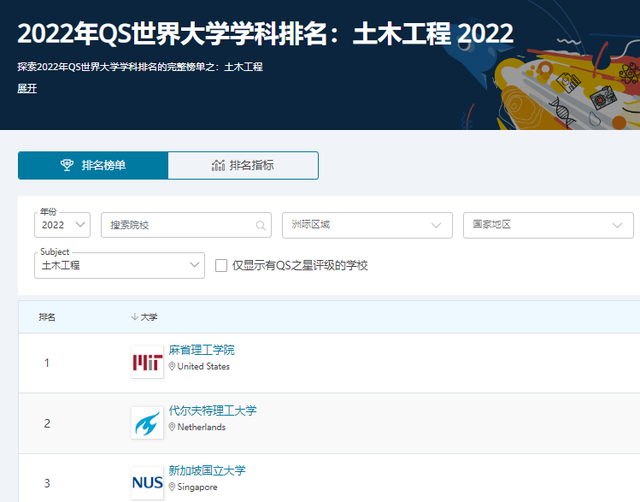Tick 仅显示有QS之星评级的学校 checkbox

point(221,266)
